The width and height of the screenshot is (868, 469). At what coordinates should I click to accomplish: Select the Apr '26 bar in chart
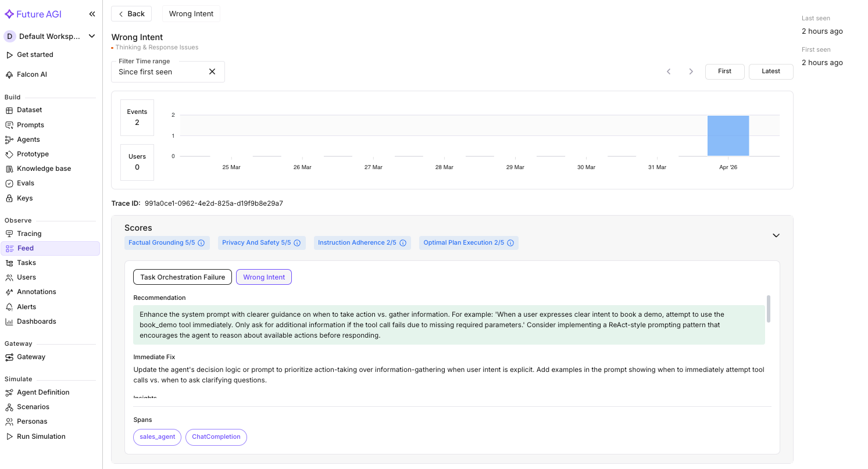click(728, 135)
